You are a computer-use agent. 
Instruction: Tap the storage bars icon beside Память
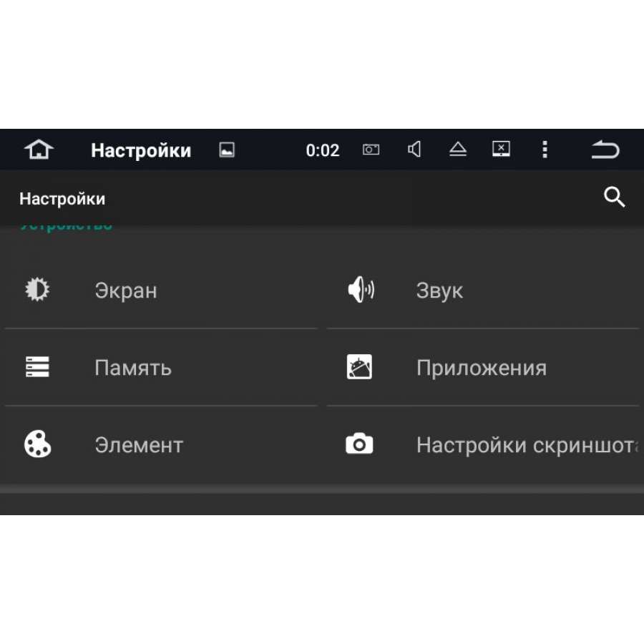pos(37,367)
